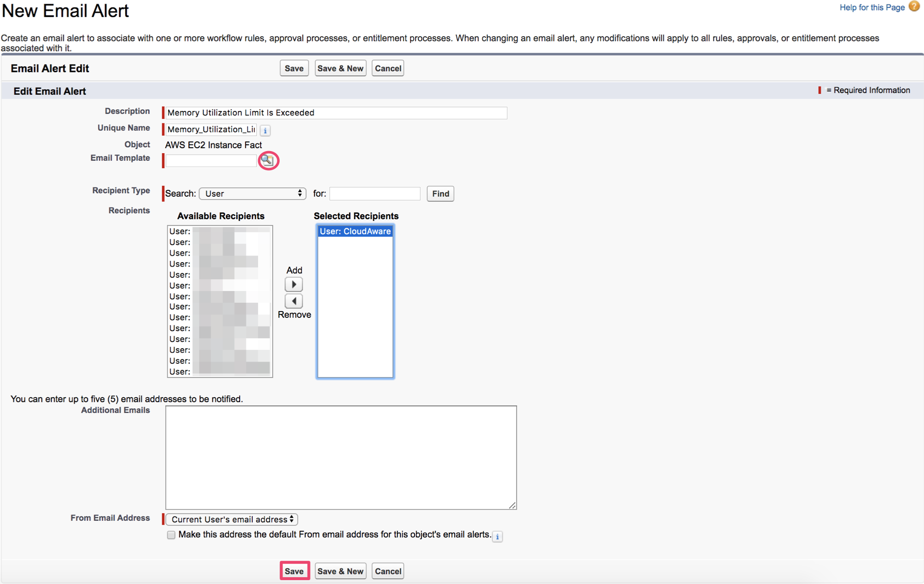Click the top Save button

pos(294,68)
